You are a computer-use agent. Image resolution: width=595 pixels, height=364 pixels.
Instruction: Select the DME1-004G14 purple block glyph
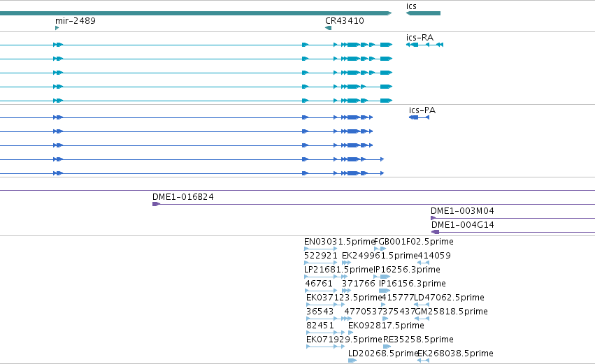pyautogui.click(x=436, y=232)
